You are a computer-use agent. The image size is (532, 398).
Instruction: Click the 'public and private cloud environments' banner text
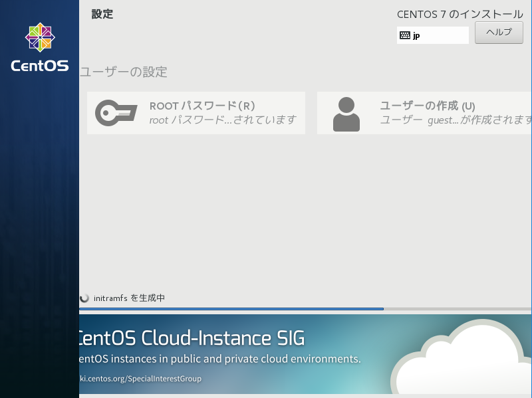click(x=265, y=359)
